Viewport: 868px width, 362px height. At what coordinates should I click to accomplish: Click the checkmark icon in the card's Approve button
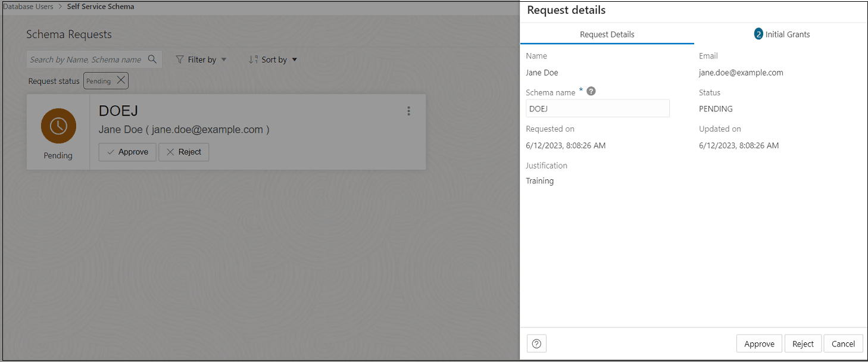pos(111,152)
